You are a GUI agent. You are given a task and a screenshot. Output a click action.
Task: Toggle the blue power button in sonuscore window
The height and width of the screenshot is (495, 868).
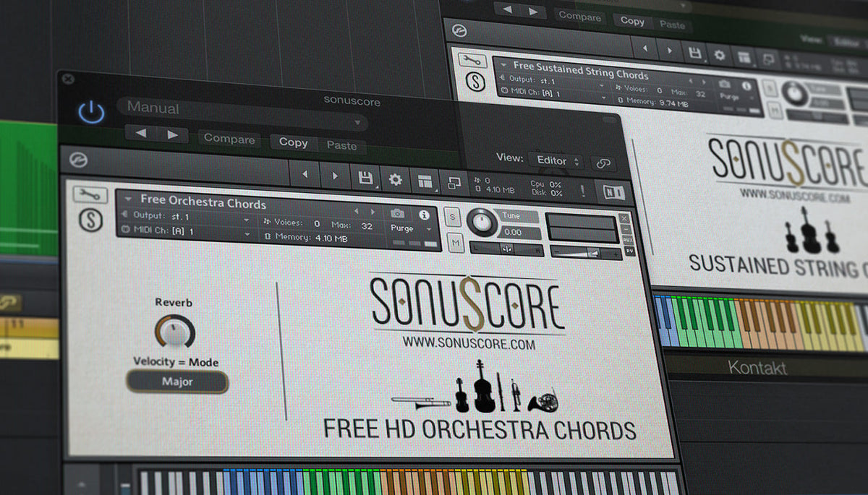click(92, 113)
